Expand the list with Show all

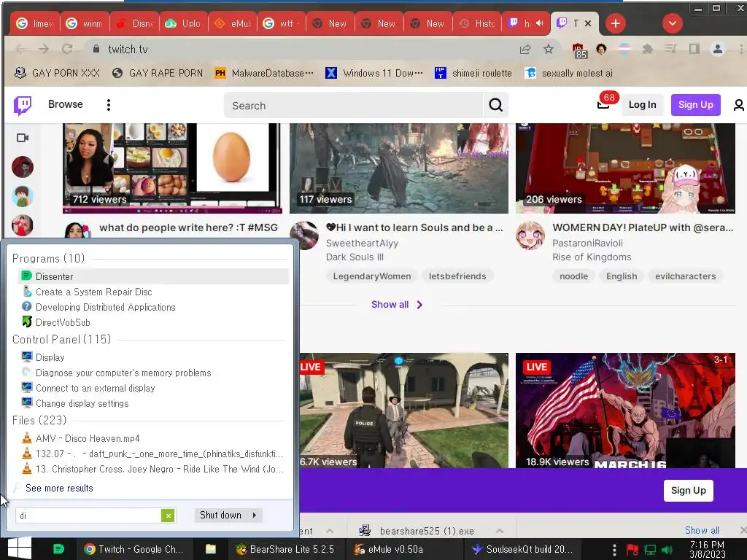coord(397,304)
